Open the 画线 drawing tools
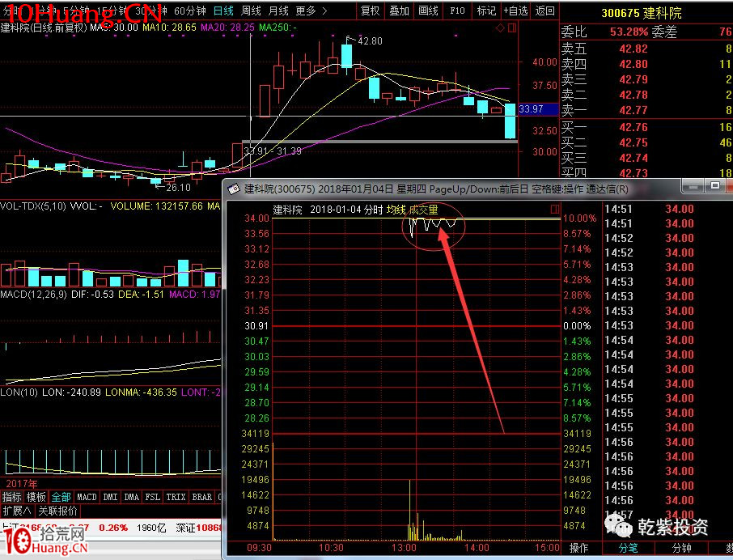Screen dimensions: 733x560 pyautogui.click(x=428, y=11)
